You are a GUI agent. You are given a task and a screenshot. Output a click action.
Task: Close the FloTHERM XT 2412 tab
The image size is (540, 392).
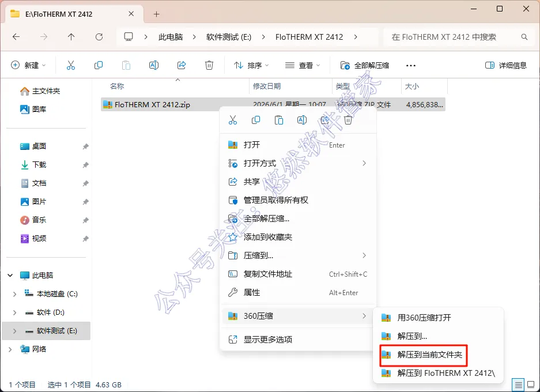pos(131,14)
